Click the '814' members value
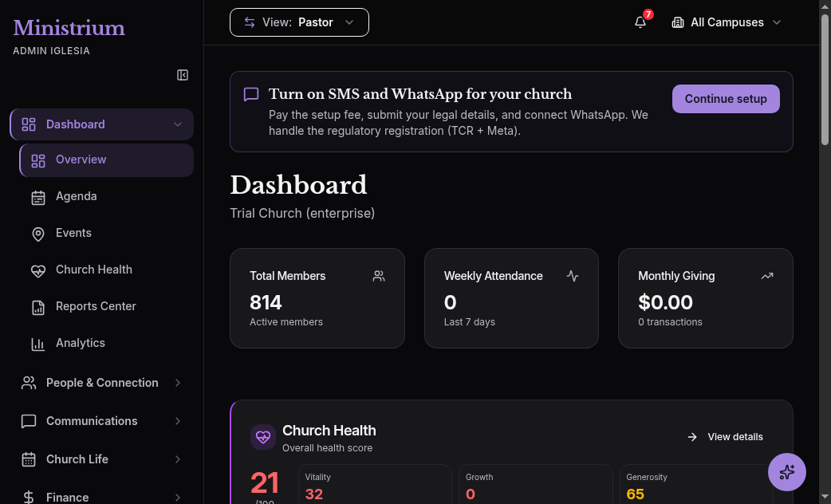Screen dimensions: 831x504 266,302
